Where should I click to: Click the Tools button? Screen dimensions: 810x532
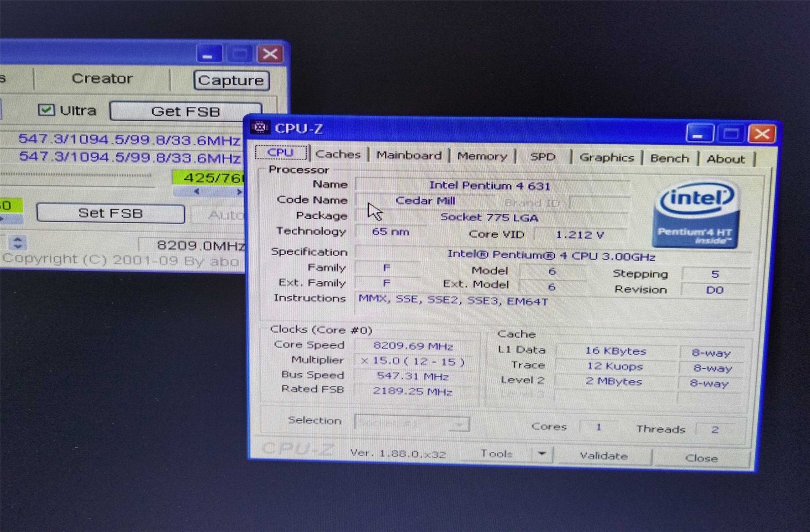click(496, 454)
